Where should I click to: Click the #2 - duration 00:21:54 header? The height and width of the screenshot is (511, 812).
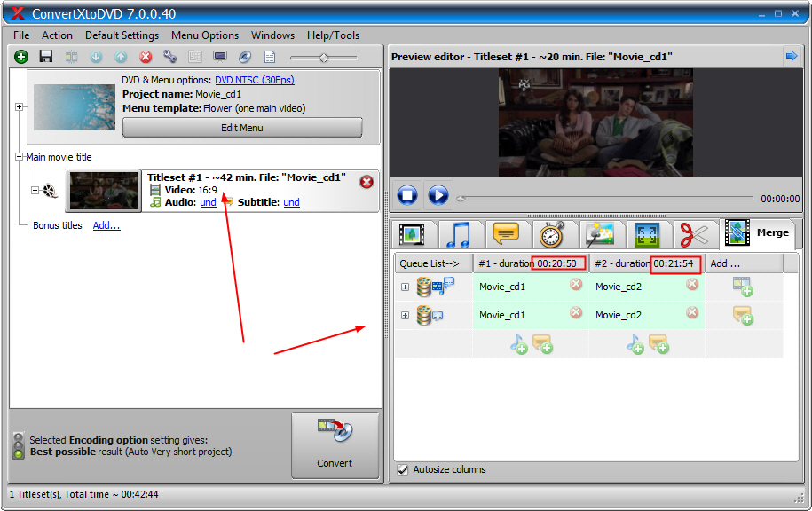(646, 263)
